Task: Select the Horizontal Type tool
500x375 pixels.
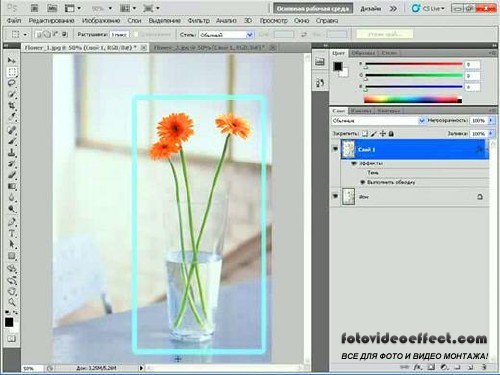Action: (x=12, y=233)
